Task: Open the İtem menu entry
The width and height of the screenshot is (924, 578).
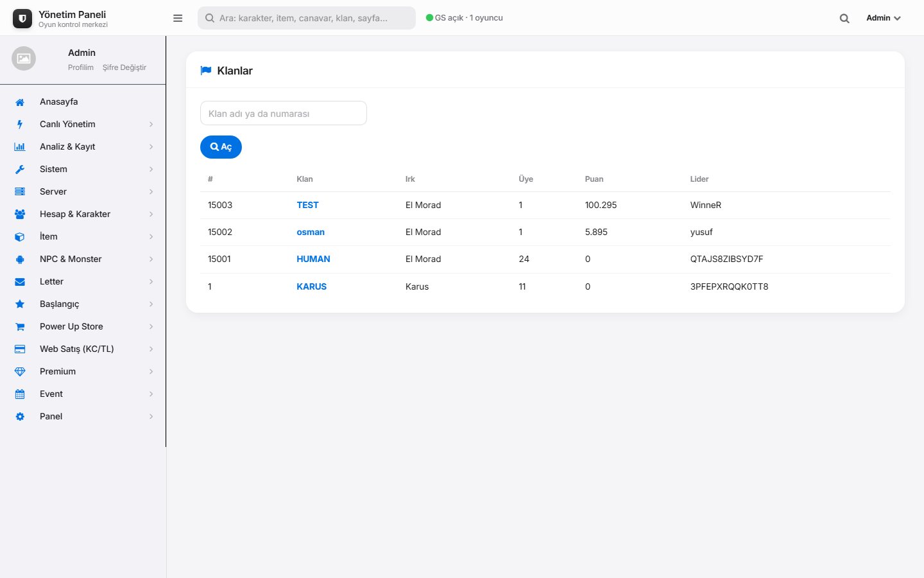Action: (x=83, y=237)
